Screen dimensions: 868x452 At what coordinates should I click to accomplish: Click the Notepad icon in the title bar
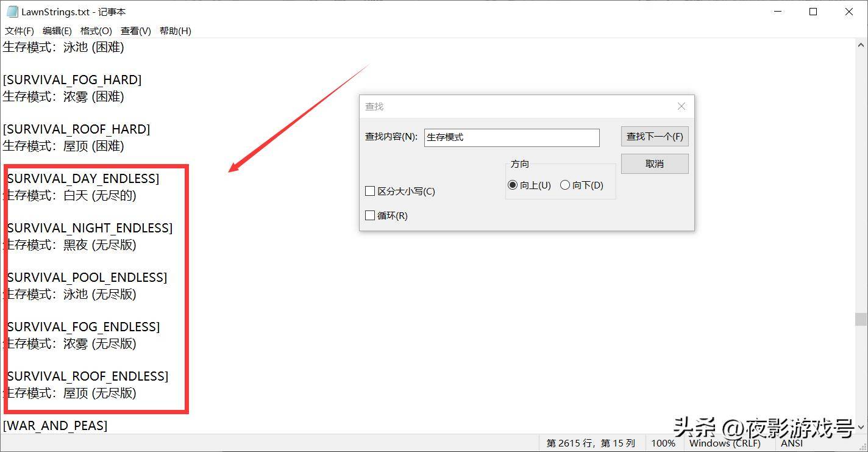click(11, 11)
